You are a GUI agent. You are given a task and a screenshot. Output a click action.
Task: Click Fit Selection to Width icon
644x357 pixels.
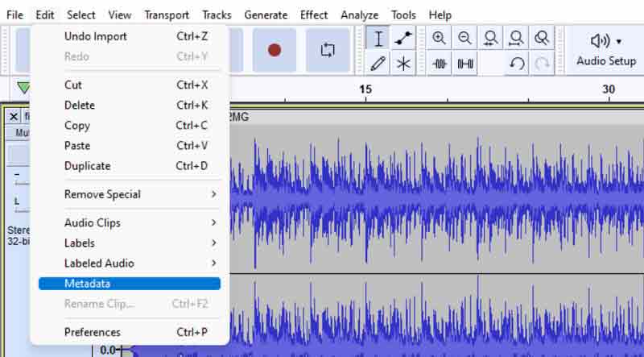pyautogui.click(x=490, y=38)
